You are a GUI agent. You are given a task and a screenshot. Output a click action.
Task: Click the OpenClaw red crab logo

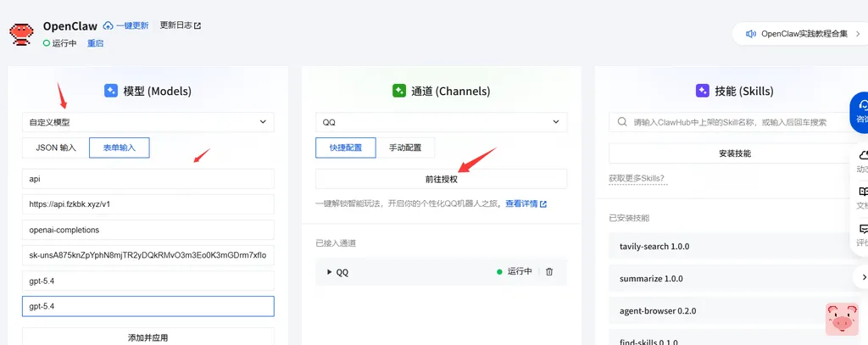coord(21,34)
